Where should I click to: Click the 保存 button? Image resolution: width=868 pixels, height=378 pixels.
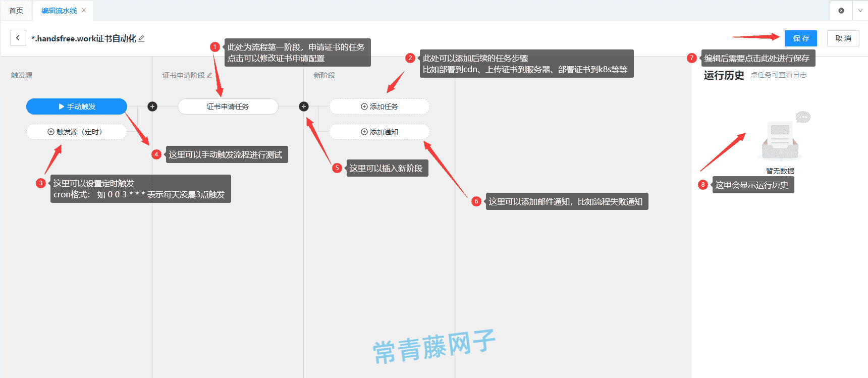[801, 38]
